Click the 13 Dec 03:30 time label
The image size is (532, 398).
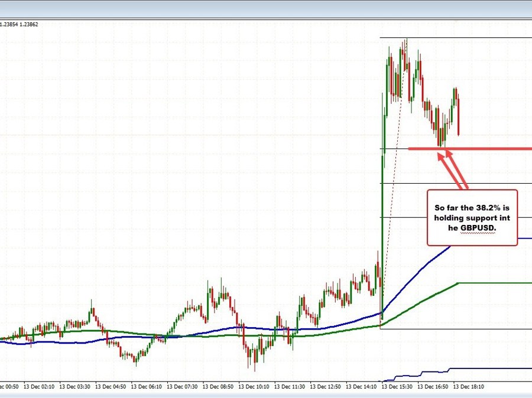(75, 387)
